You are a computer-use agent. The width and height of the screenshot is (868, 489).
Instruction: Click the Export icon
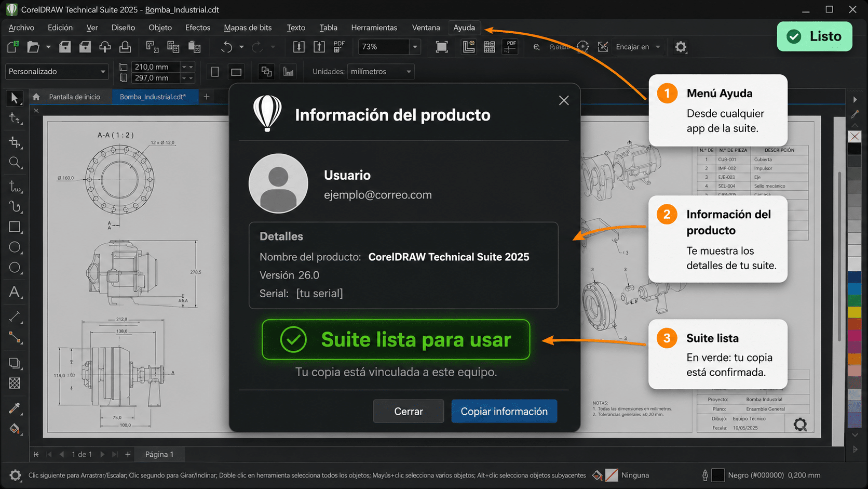[319, 47]
